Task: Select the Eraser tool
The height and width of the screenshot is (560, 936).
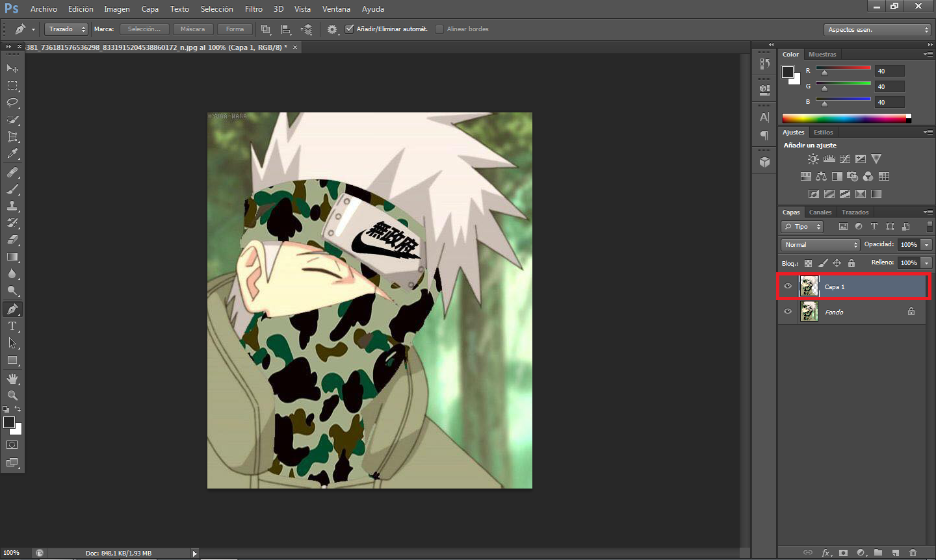Action: click(12, 240)
